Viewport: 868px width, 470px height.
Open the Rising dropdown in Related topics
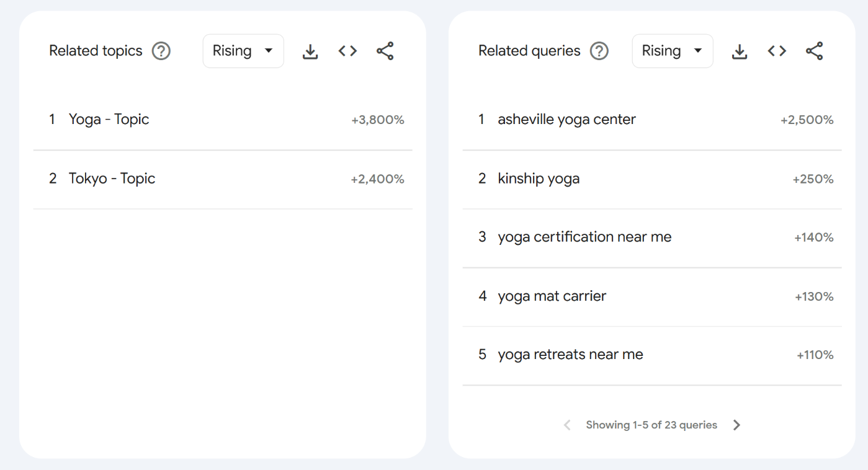tap(243, 51)
